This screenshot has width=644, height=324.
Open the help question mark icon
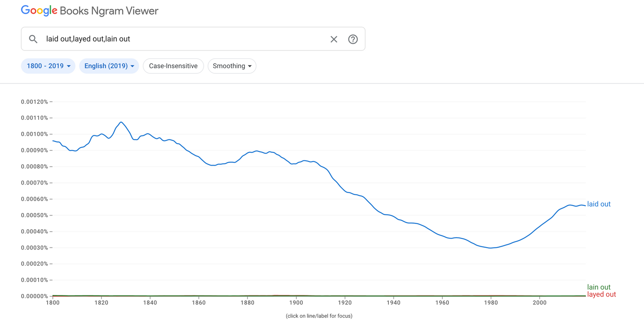point(353,39)
